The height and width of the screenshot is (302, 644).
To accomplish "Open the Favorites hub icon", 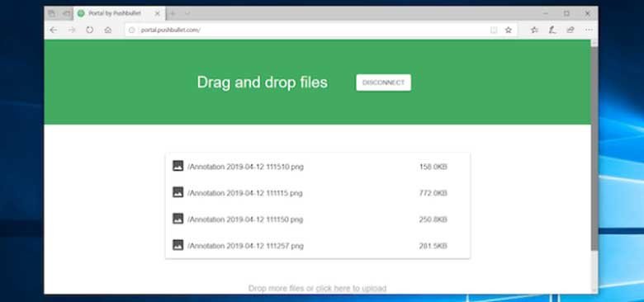I will (x=534, y=30).
